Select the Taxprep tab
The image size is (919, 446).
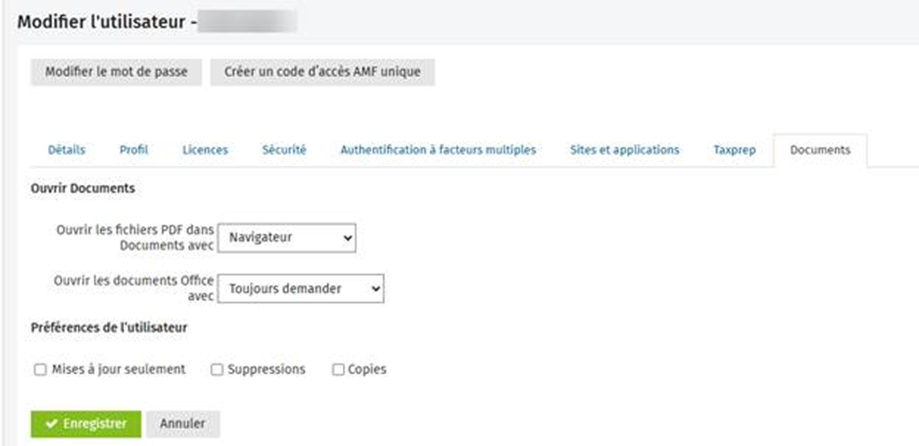click(x=727, y=150)
